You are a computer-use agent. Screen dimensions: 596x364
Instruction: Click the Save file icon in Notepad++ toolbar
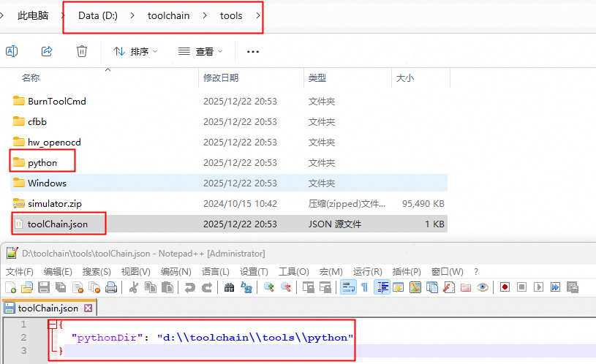[x=42, y=287]
